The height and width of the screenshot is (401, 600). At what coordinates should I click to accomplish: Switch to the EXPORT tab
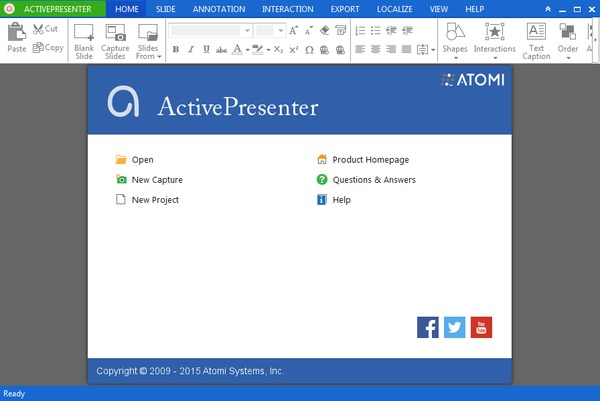coord(345,8)
